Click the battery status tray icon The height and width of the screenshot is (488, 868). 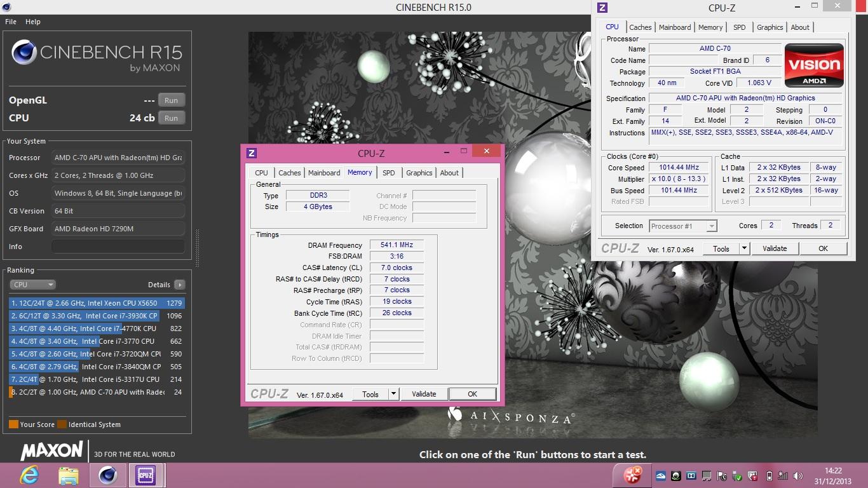[770, 476]
